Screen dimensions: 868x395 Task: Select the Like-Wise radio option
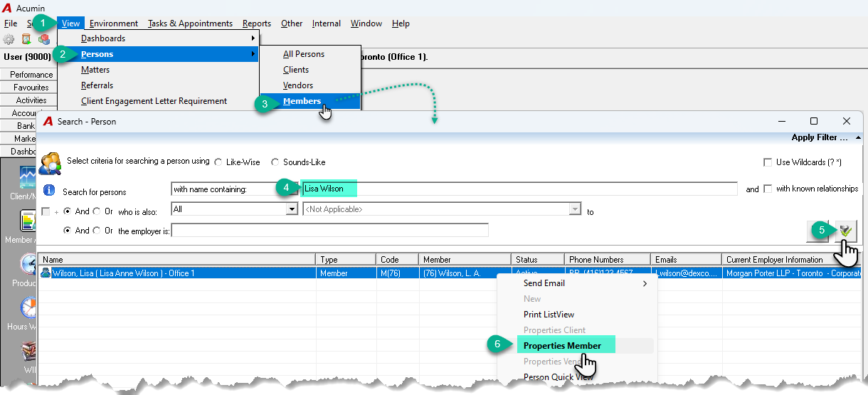218,162
